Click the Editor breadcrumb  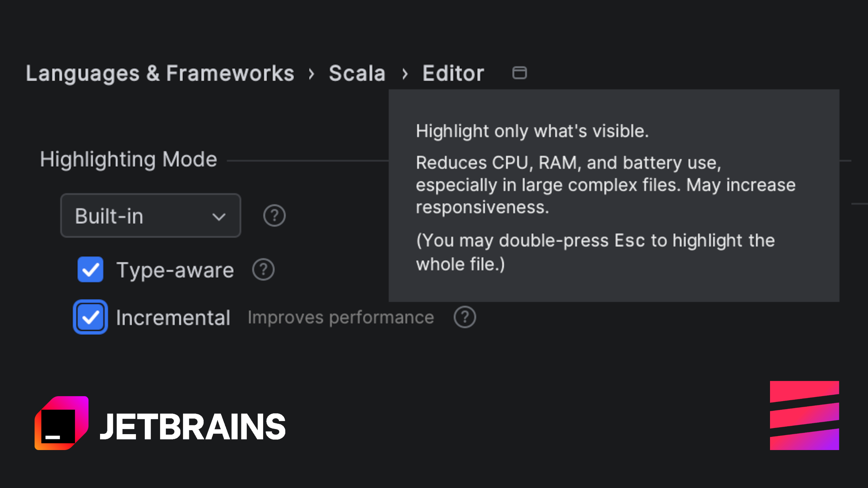pyautogui.click(x=453, y=73)
